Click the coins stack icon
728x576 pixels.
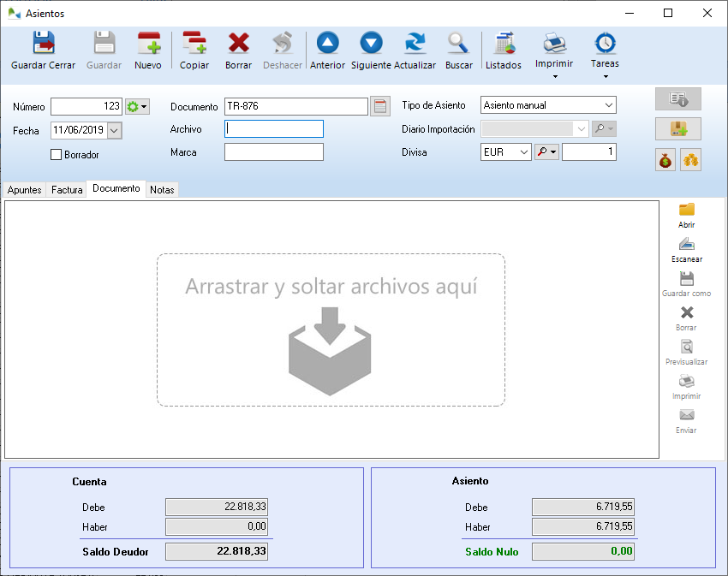(690, 160)
